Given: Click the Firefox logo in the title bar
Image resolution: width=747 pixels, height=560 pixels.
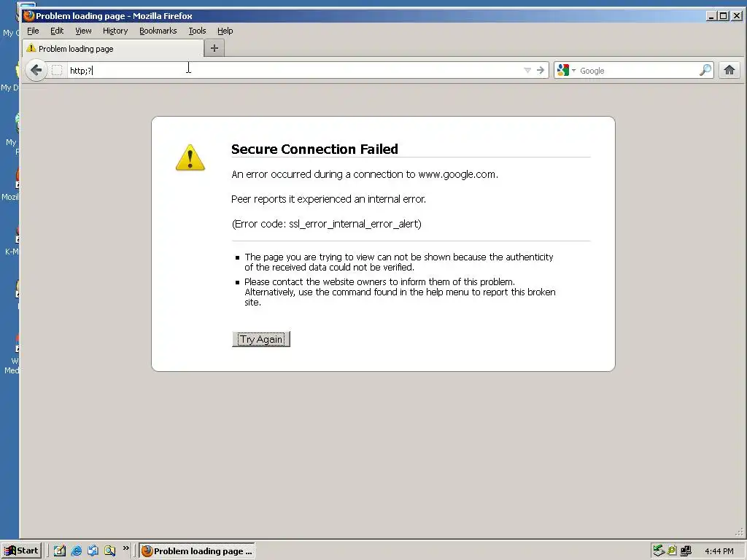Looking at the screenshot, I should click(x=28, y=16).
